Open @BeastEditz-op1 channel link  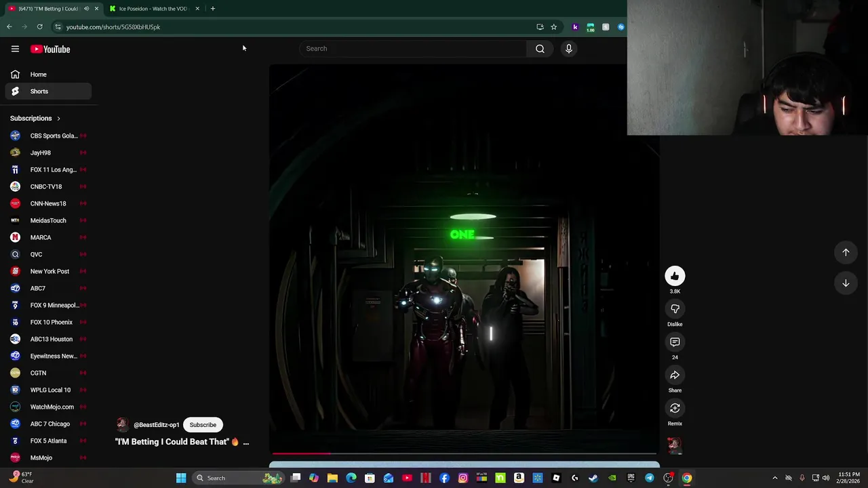click(x=157, y=425)
